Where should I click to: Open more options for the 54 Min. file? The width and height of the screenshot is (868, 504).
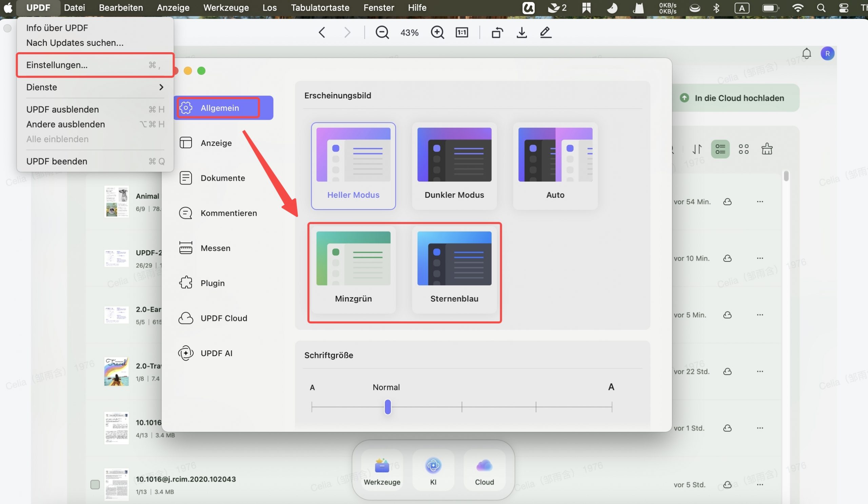coord(760,201)
